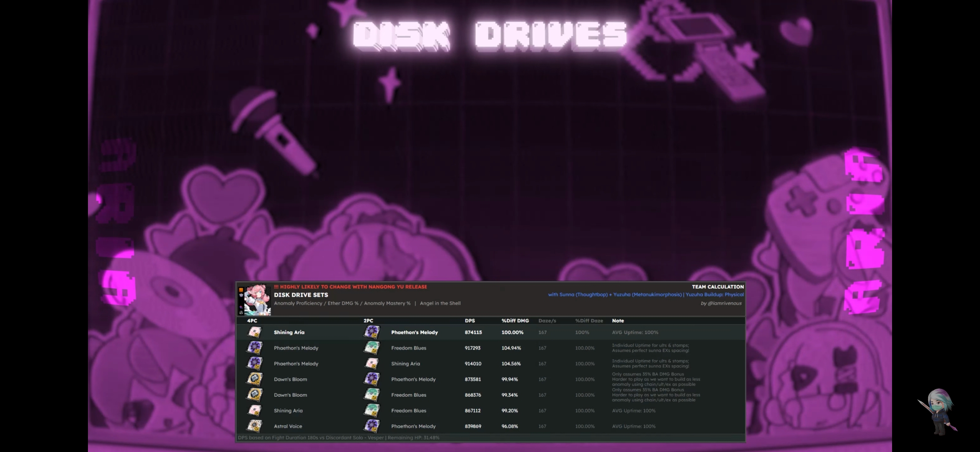Click the pink-haired character portrait thumbnail
The width and height of the screenshot is (980, 452).
257,300
